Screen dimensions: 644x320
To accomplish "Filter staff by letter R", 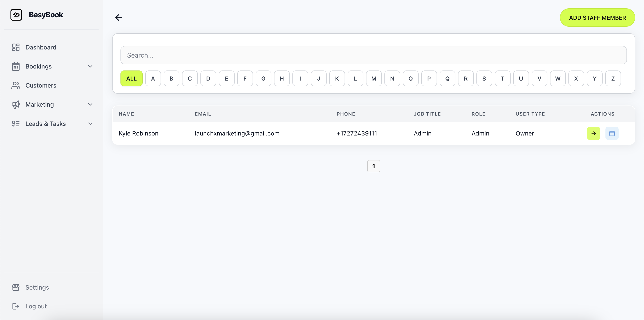I will 466,78.
